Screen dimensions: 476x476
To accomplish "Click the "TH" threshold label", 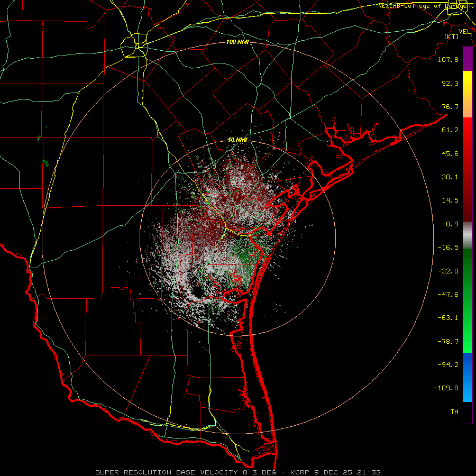I will pyautogui.click(x=454, y=412).
